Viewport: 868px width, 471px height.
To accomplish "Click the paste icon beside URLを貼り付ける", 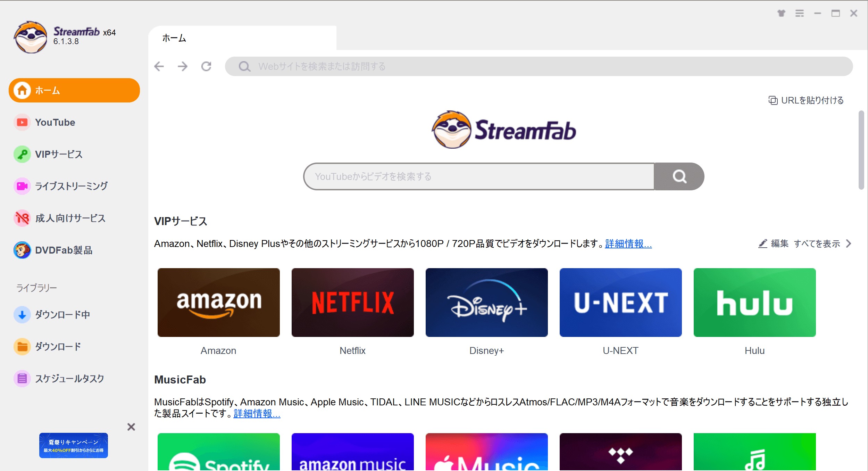I will (773, 100).
